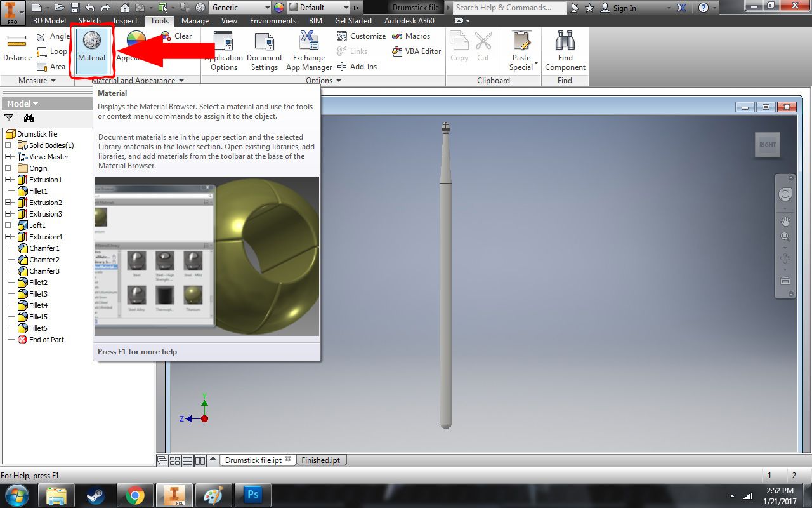Expand the Extrusion1 node in the tree
The width and height of the screenshot is (812, 508).
click(x=6, y=180)
